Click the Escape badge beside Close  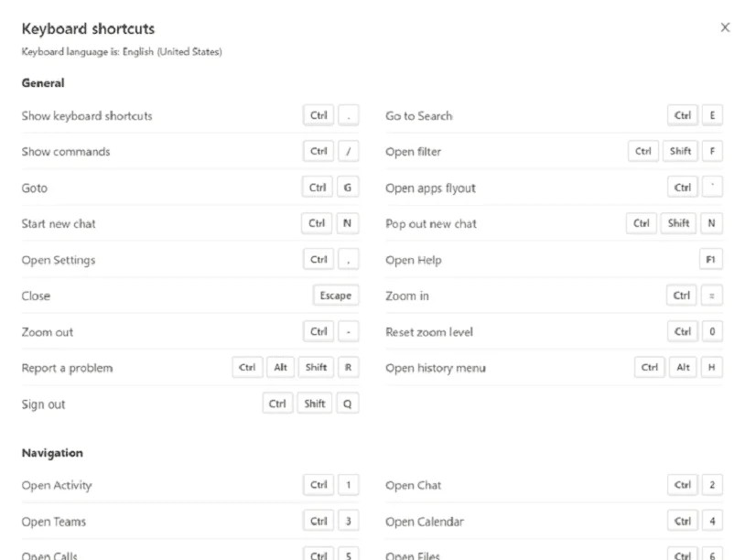(335, 295)
